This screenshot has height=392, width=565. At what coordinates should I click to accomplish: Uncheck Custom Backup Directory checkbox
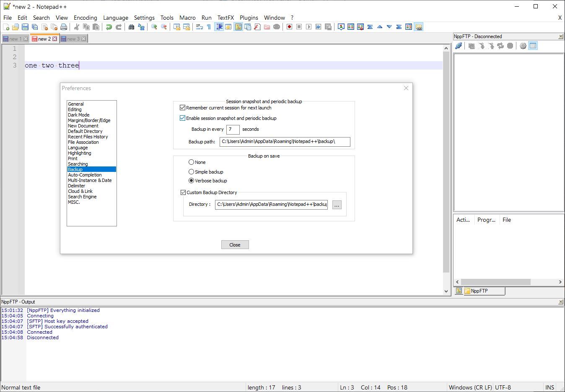tap(183, 192)
